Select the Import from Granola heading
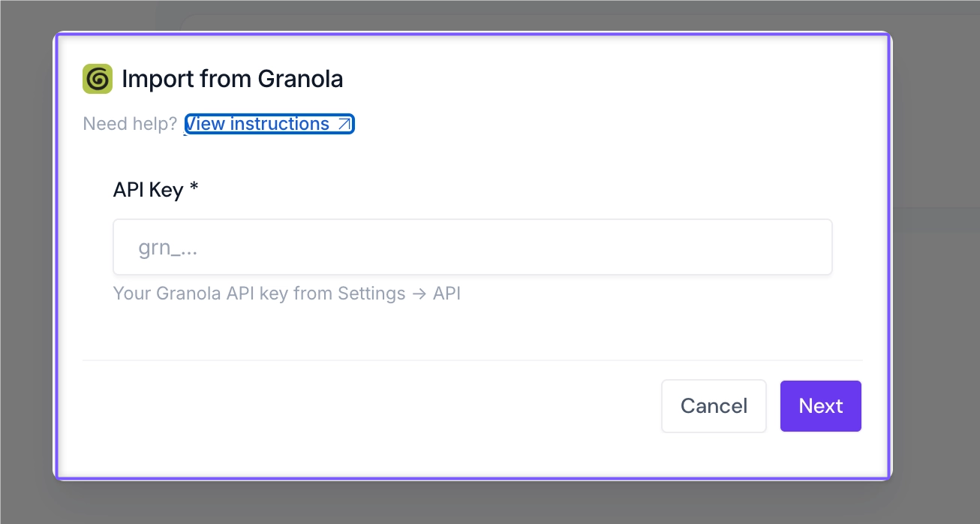The image size is (980, 524). pyautogui.click(x=233, y=79)
